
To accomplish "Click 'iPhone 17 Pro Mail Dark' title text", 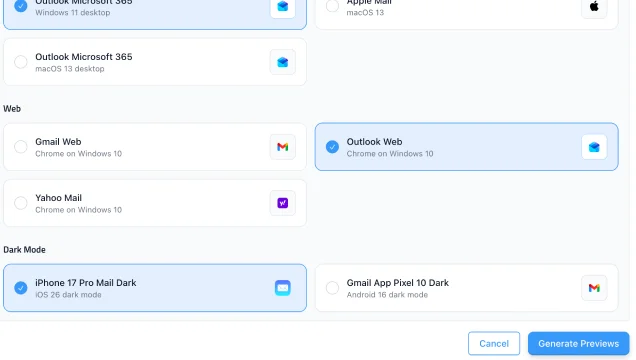I will coord(86,283).
